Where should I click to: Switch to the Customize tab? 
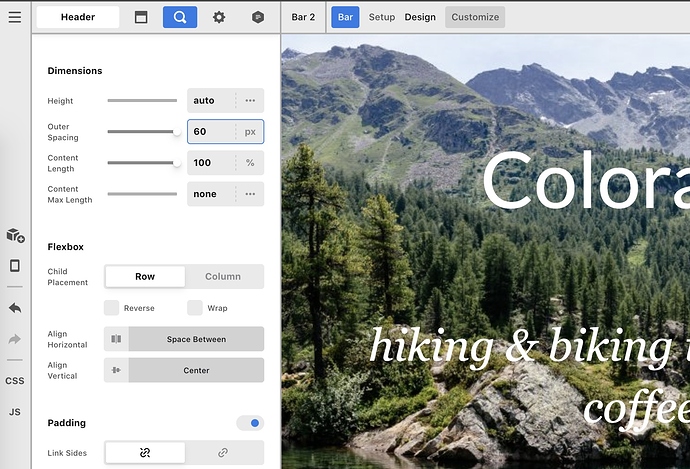(x=474, y=17)
